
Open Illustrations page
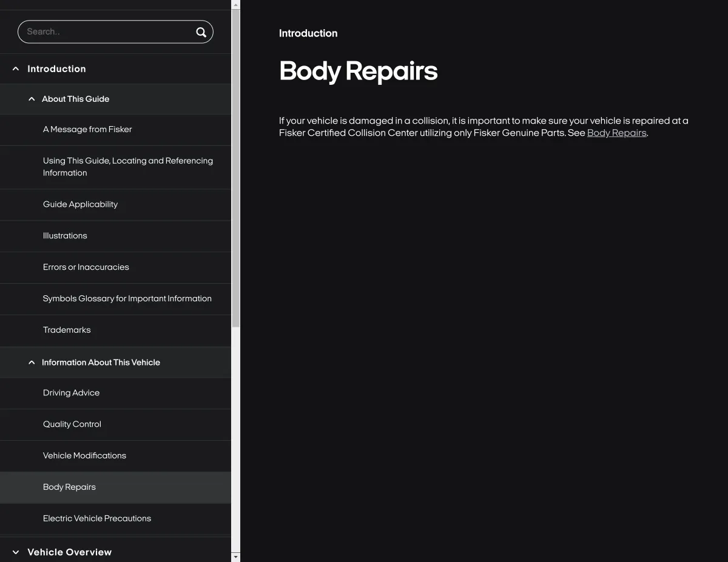65,236
